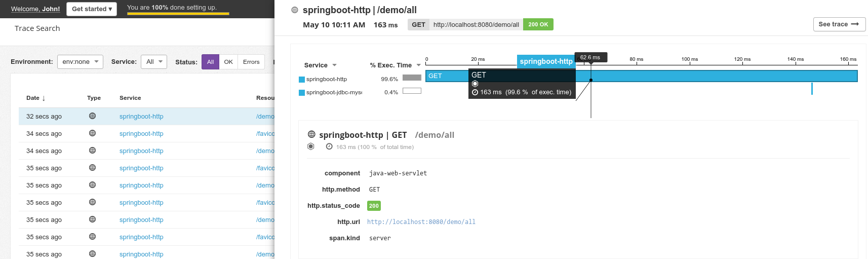Click the Date column sort arrow

[x=44, y=98]
